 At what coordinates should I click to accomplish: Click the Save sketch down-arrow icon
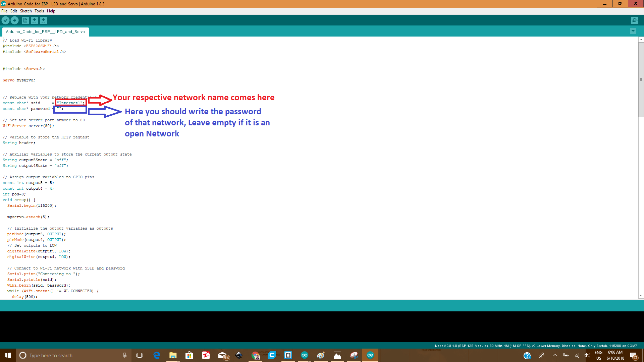pos(43,20)
